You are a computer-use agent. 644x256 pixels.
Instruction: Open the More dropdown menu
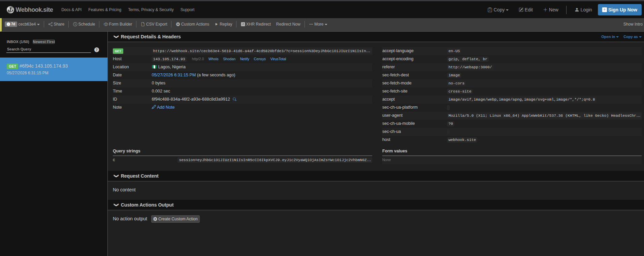click(x=318, y=24)
